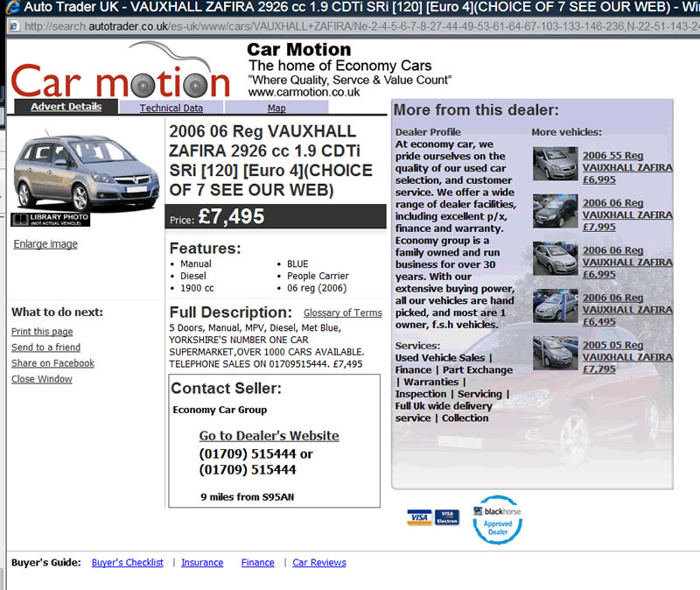Click the page icon beside the address URL
This screenshot has height=590, width=700.
[x=14, y=26]
